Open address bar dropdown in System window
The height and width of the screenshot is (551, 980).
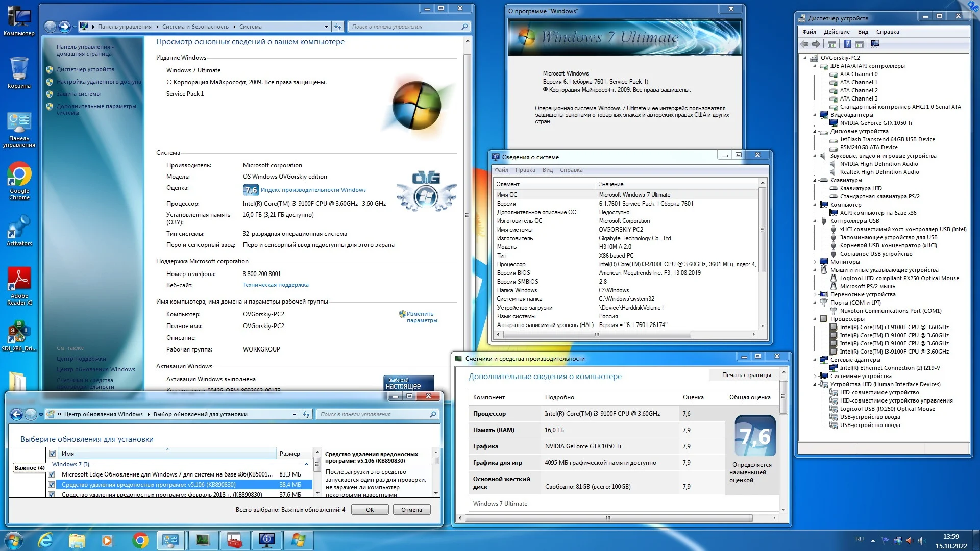326,27
